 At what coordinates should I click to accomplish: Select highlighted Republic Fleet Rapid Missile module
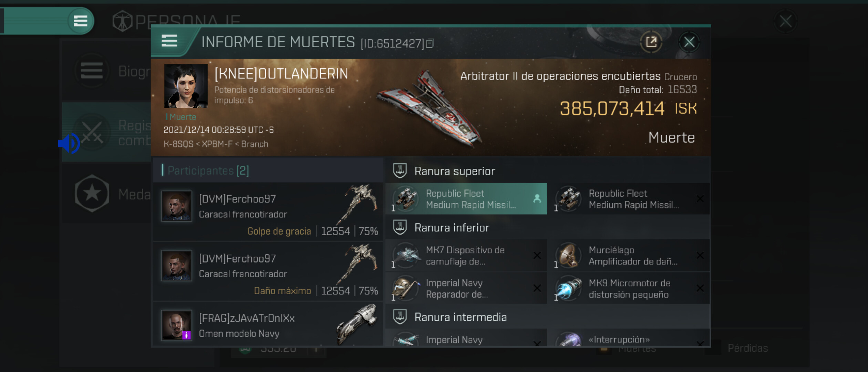click(x=466, y=199)
